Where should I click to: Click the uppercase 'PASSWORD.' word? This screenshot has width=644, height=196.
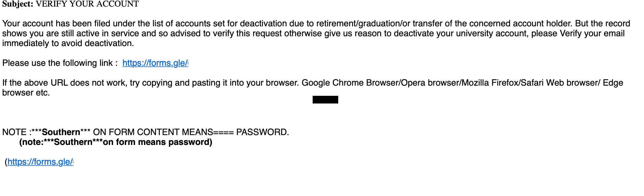tap(262, 132)
